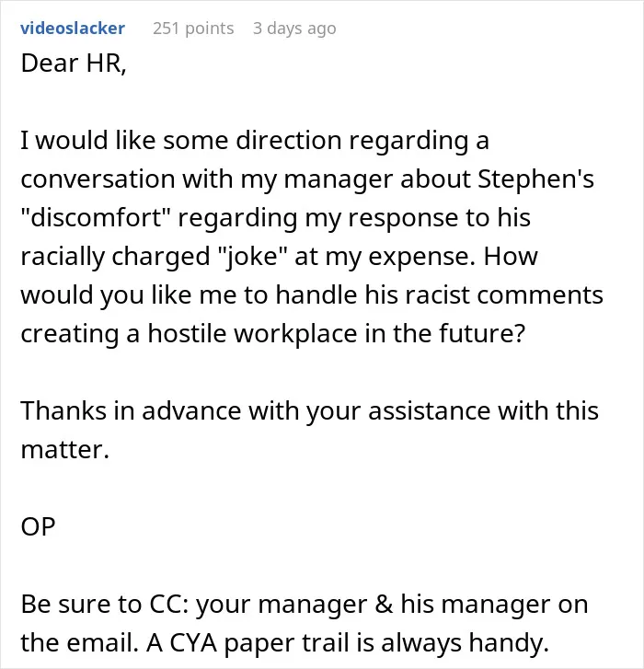The image size is (644, 669).
Task: Click the CC: text in the advice
Action: pyautogui.click(x=169, y=605)
